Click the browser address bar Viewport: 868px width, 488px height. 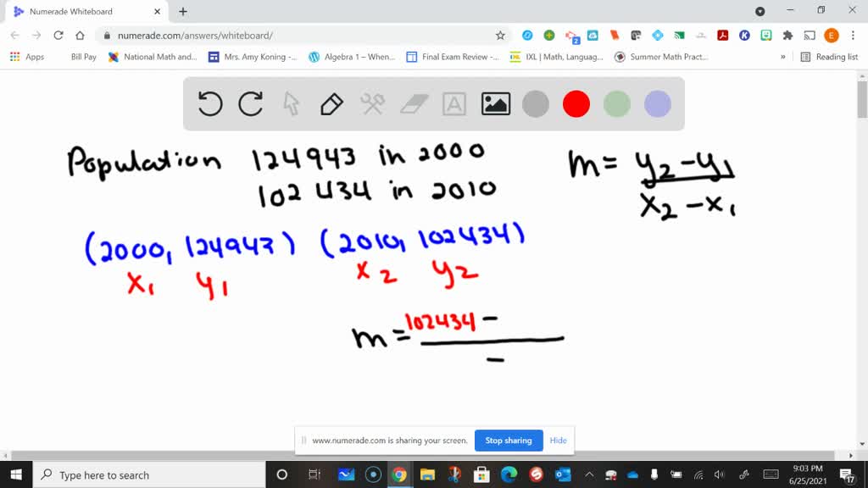point(297,36)
